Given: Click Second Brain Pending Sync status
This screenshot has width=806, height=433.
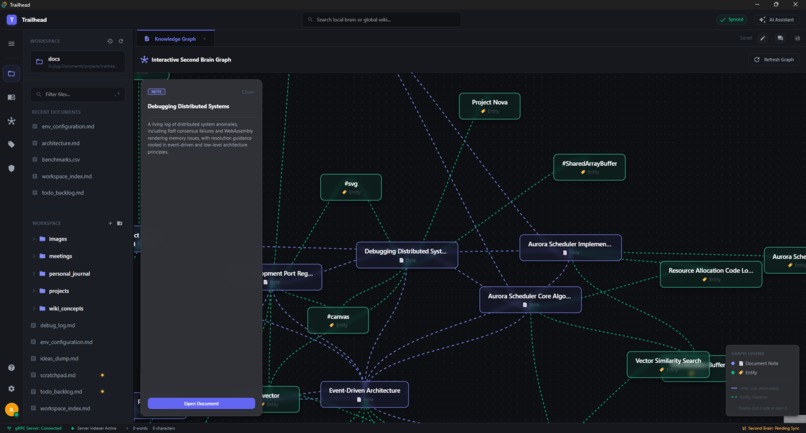Looking at the screenshot, I should pos(771,428).
